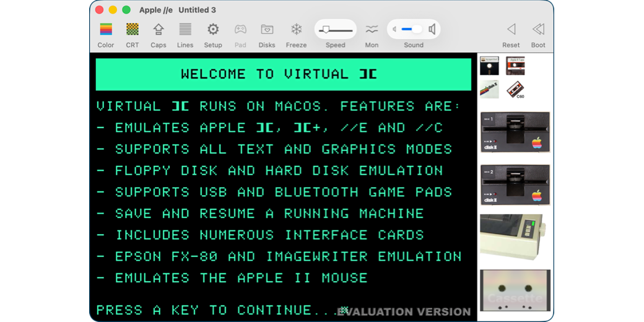644x322 pixels.
Task: Click 'INCLUDES NUMEROUS INTERFACE CARDS' line
Action: pos(260,235)
